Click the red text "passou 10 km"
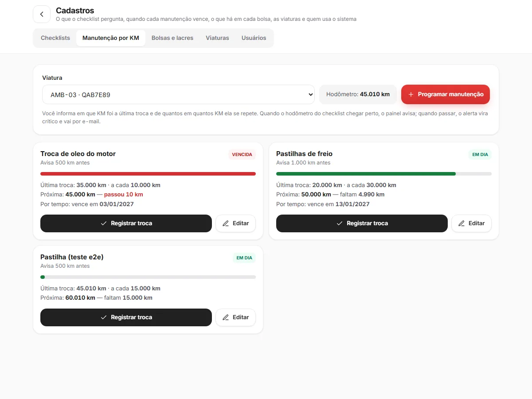This screenshot has height=399, width=532. click(124, 195)
